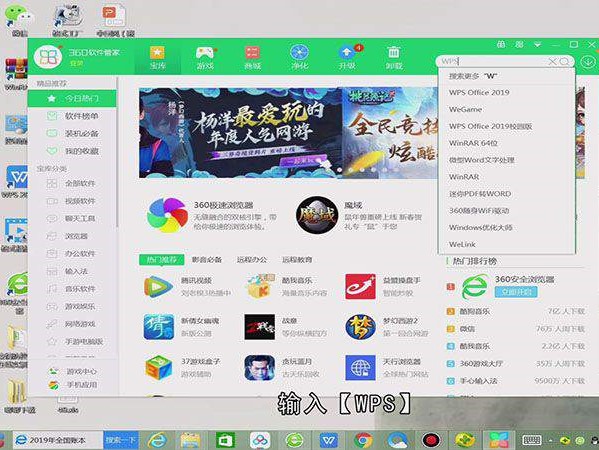Click the 酷我音乐 app icon

coord(260,287)
